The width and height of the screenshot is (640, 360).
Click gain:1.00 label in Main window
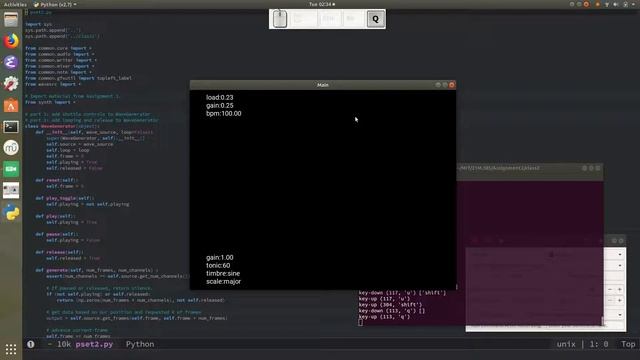point(220,258)
